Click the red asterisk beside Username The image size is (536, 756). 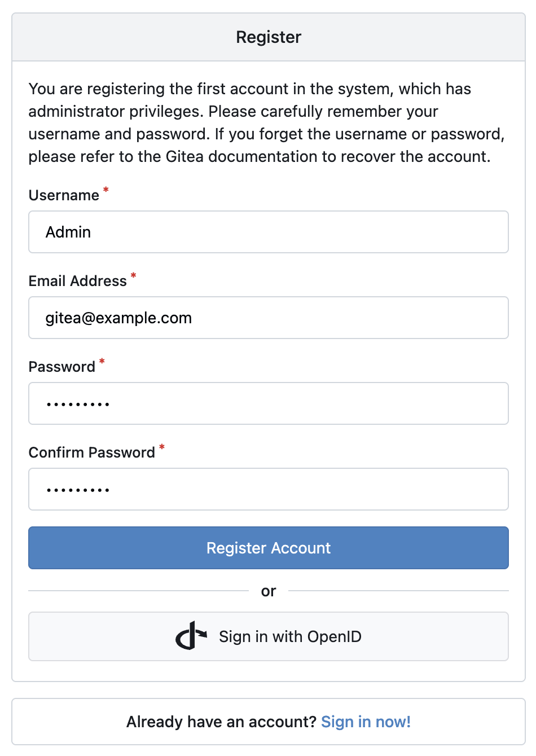[106, 190]
